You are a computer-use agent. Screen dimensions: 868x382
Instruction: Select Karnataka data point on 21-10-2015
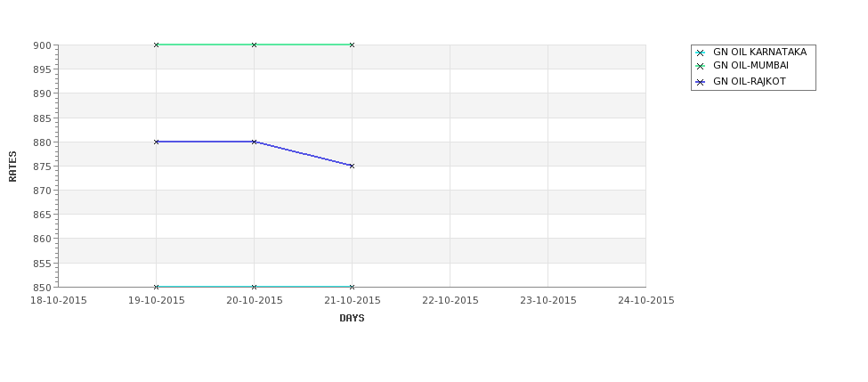(352, 287)
